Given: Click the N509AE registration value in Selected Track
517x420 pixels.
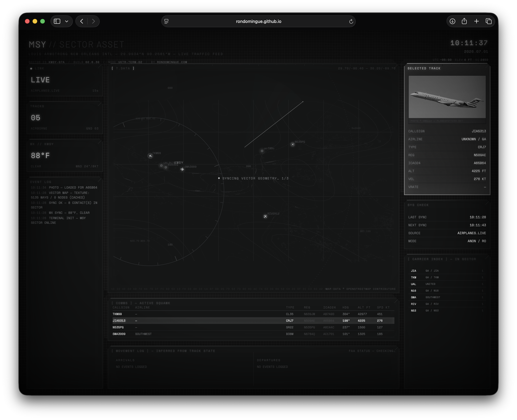Looking at the screenshot, I should [x=480, y=155].
